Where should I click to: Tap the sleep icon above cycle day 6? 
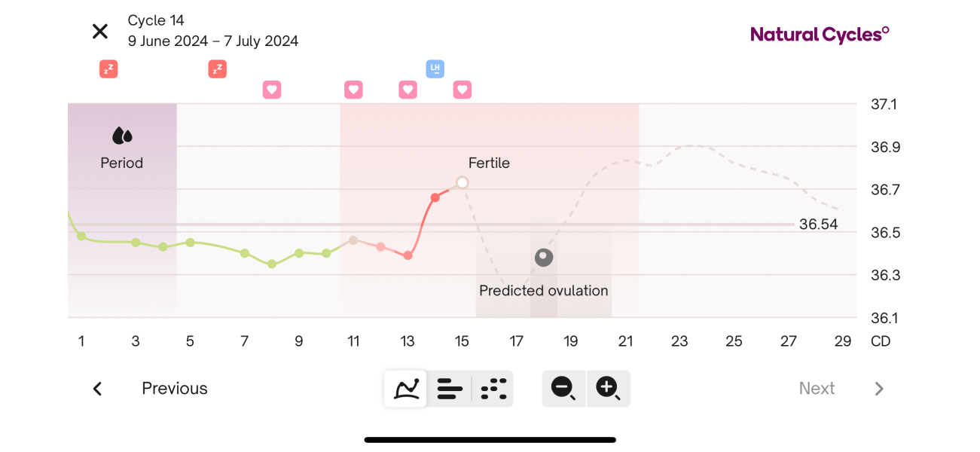(217, 69)
